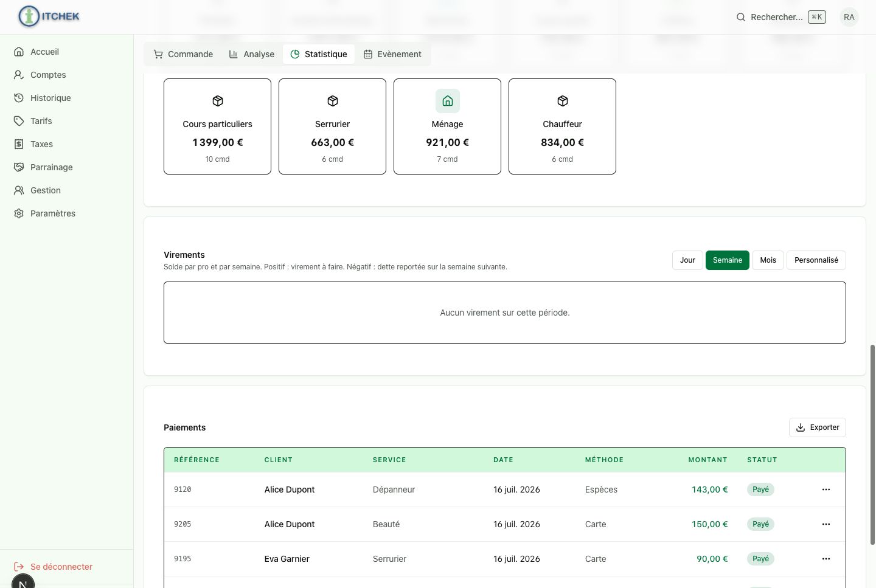Go to Parrainage in sidebar
This screenshot has height=588, width=876.
coord(67,167)
